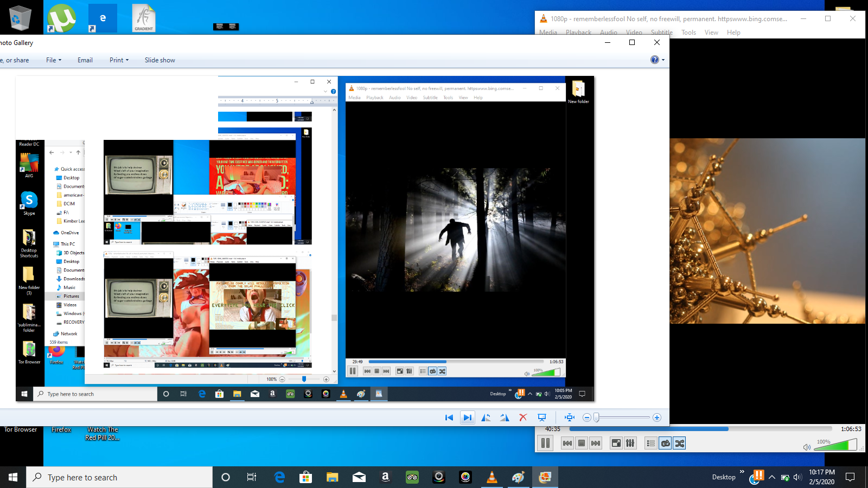This screenshot has width=868, height=488.
Task: Toggle VLC fullscreen mode
Action: 616,443
